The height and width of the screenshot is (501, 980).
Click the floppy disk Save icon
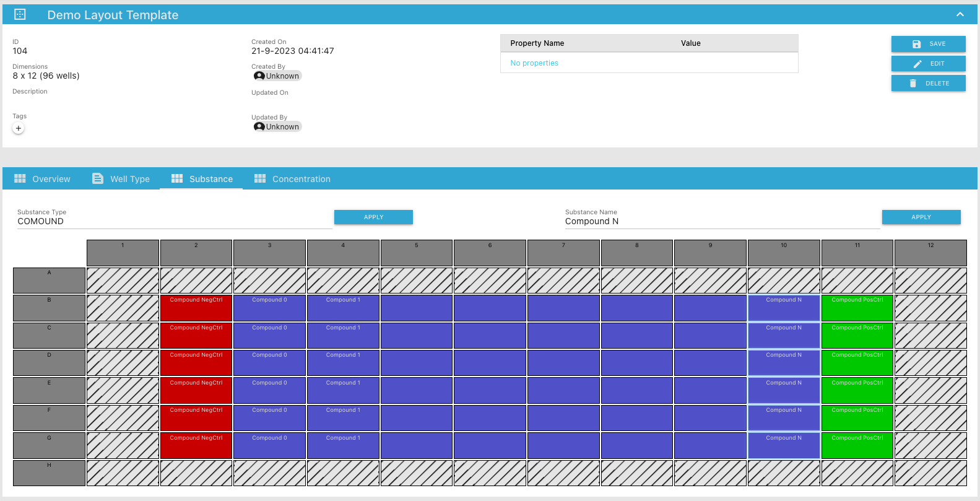(x=916, y=44)
